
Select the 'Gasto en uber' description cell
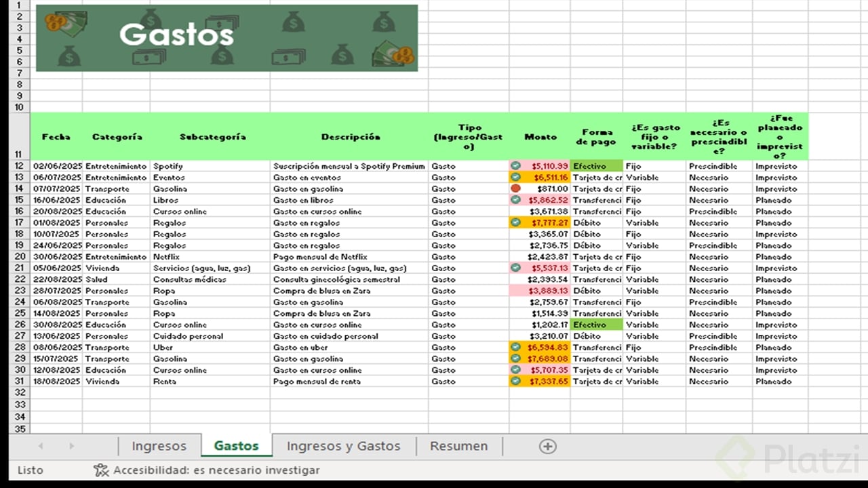point(349,347)
